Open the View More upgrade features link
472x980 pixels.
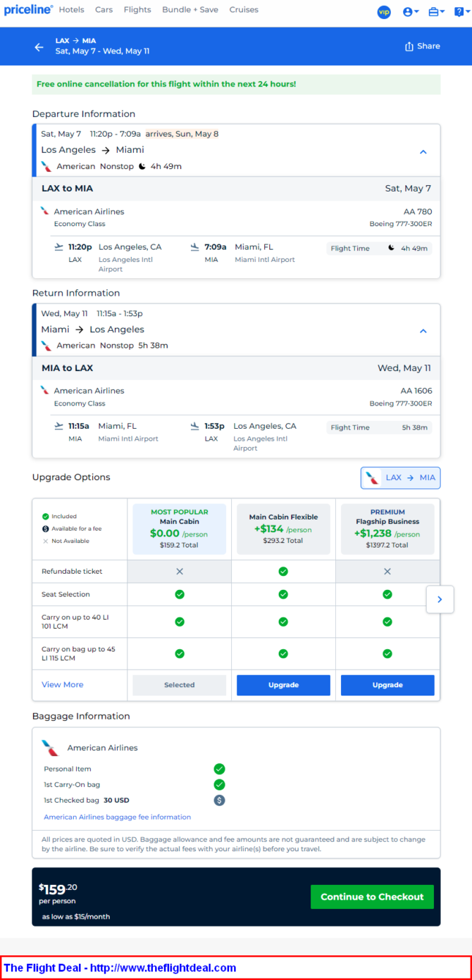[62, 685]
